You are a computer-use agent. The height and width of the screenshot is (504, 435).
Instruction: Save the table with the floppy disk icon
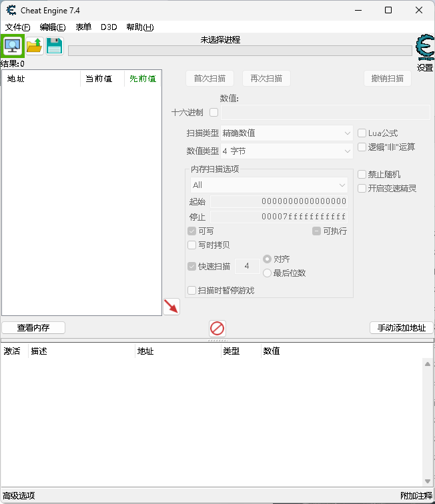click(x=55, y=46)
